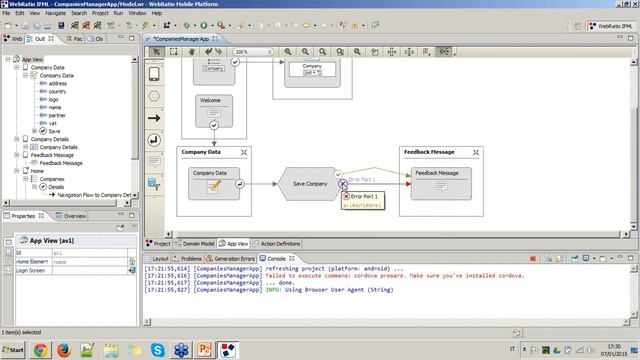Click the Save Company action node
Image resolution: width=640 pixels, height=360 pixels.
(x=310, y=184)
